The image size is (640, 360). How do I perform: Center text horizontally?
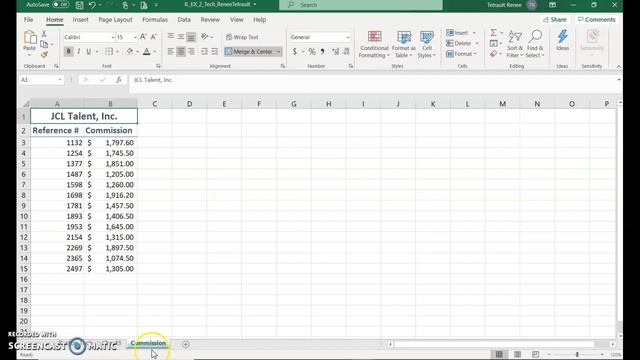(181, 51)
